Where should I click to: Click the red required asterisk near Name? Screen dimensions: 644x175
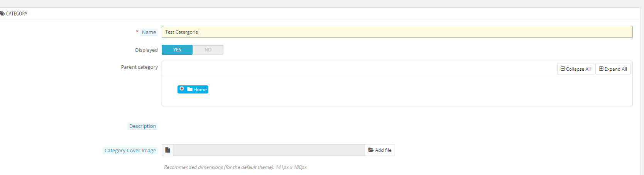click(137, 32)
